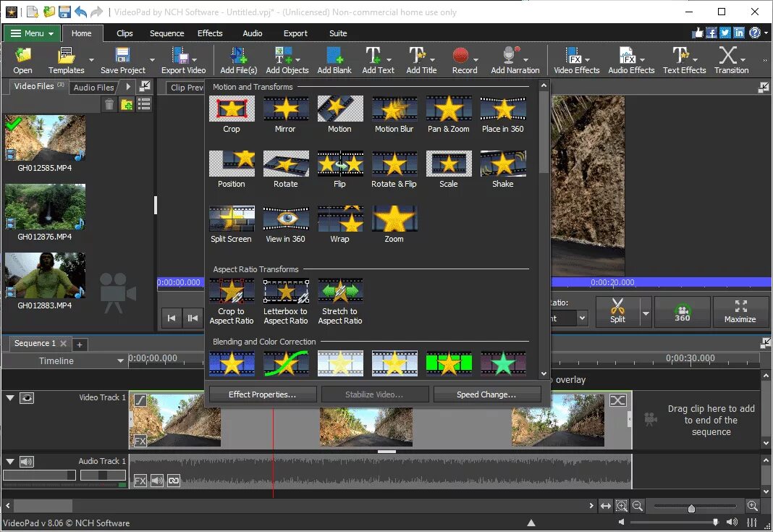Image resolution: width=773 pixels, height=532 pixels.
Task: Expand the Timeline mode dropdown
Action: (x=120, y=361)
